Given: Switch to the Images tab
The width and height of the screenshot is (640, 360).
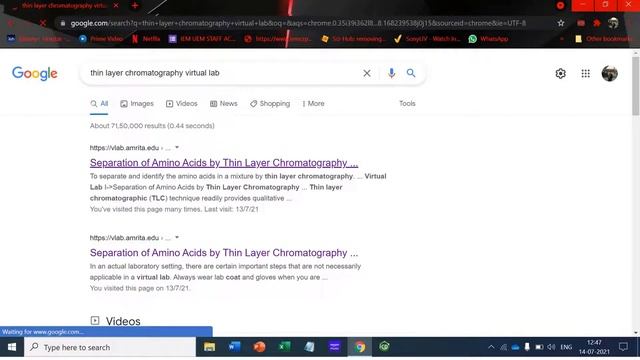Looking at the screenshot, I should tap(137, 104).
